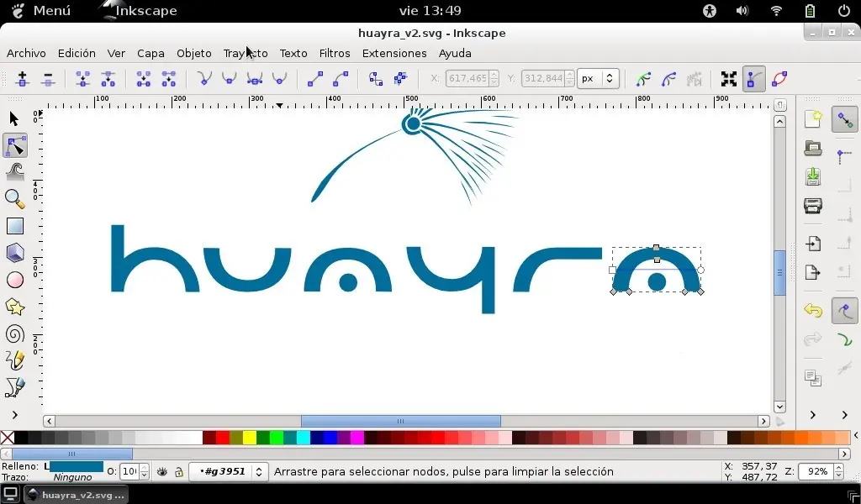Expand hidden tools in the toolbox
This screenshot has height=504, width=861.
click(x=15, y=415)
